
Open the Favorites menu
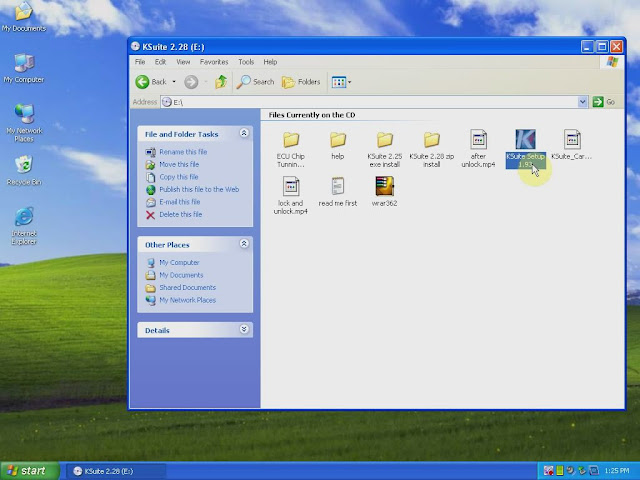pos(214,62)
